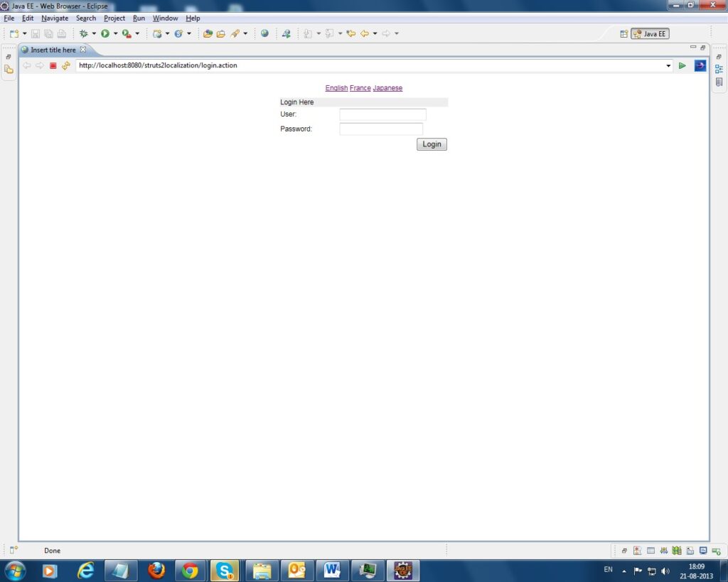
Task: Click the green Run button in toolbar
Action: click(105, 33)
